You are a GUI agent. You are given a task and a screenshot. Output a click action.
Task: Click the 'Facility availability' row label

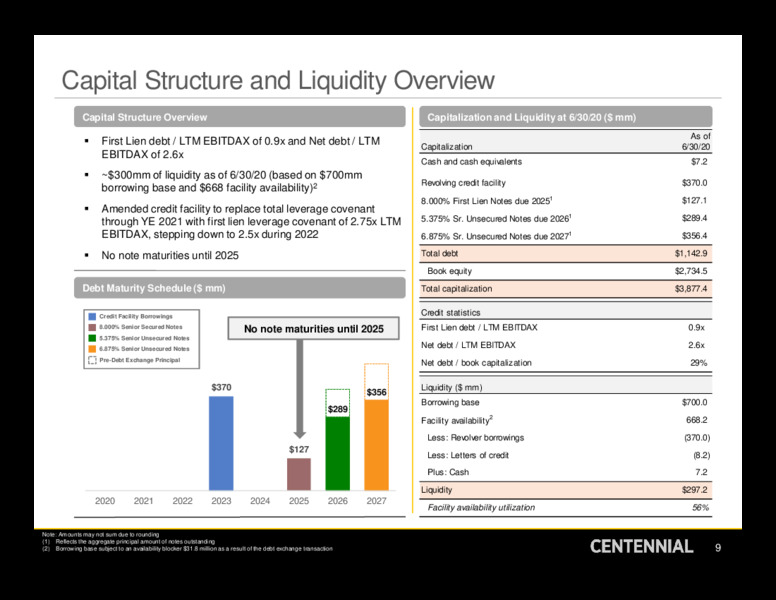[x=456, y=420]
